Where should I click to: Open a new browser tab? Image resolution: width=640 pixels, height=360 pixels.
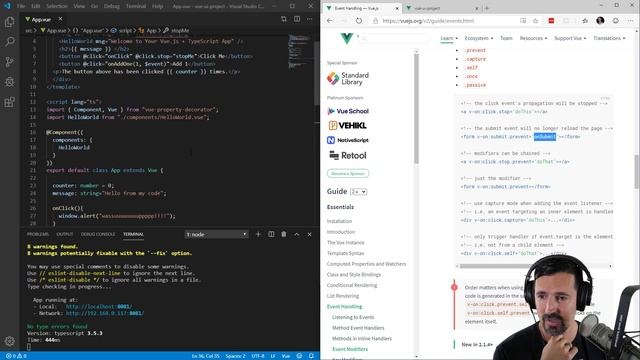[487, 8]
